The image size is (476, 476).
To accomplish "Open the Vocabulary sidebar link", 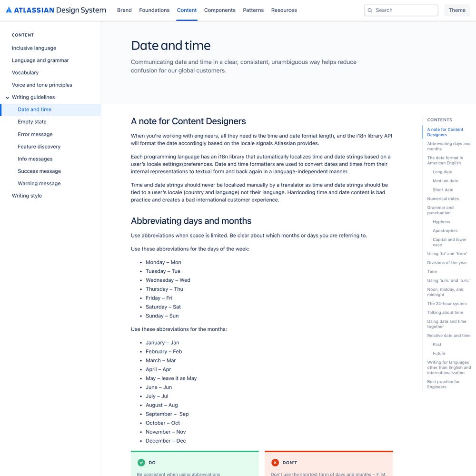I will [25, 72].
